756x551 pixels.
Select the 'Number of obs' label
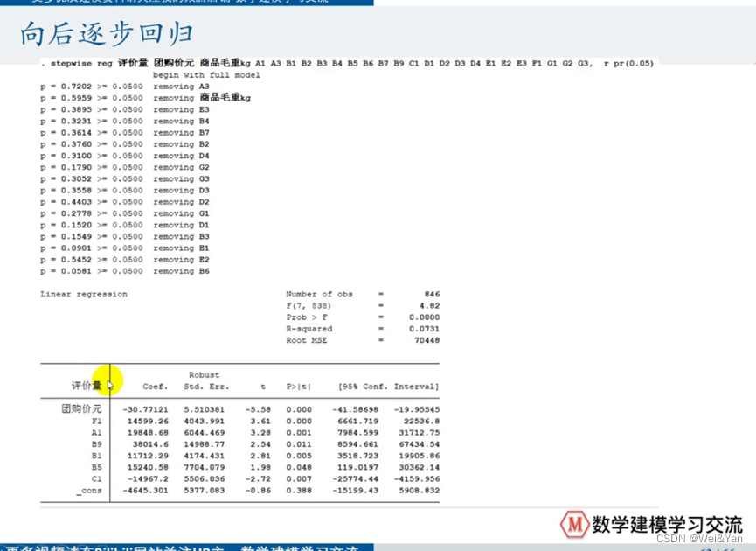coord(319,295)
